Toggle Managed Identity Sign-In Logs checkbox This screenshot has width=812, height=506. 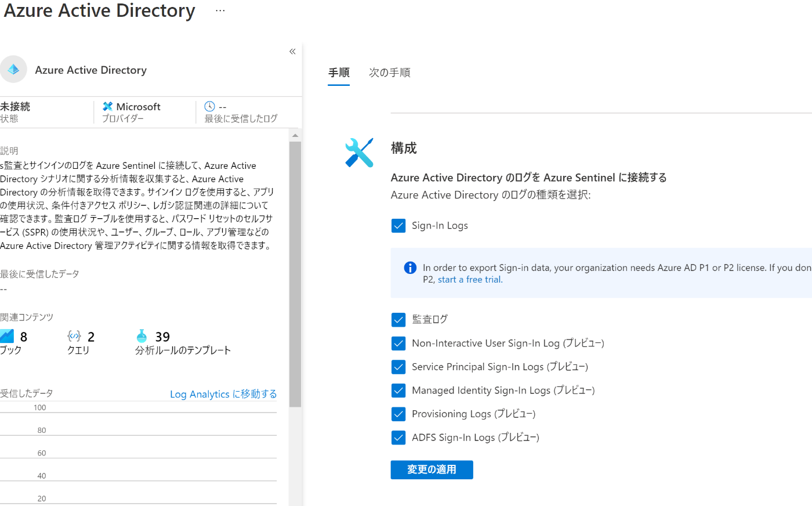398,391
